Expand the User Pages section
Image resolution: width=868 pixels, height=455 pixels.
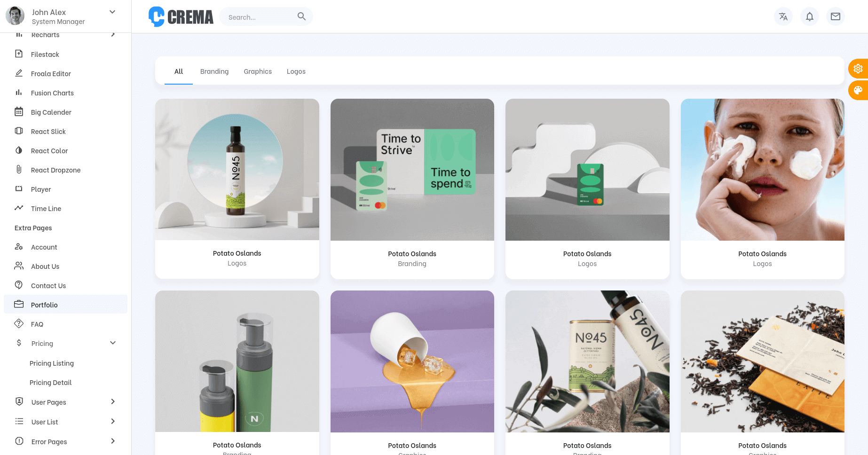point(113,402)
